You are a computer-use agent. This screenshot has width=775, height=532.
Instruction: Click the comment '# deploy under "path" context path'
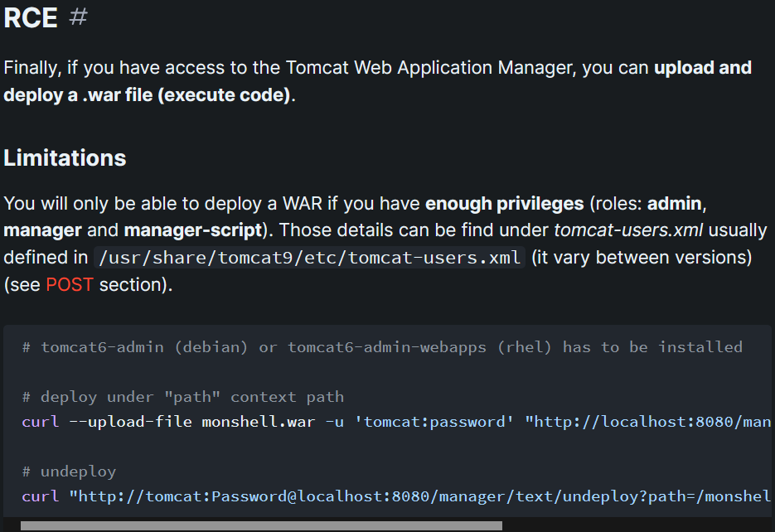(183, 397)
